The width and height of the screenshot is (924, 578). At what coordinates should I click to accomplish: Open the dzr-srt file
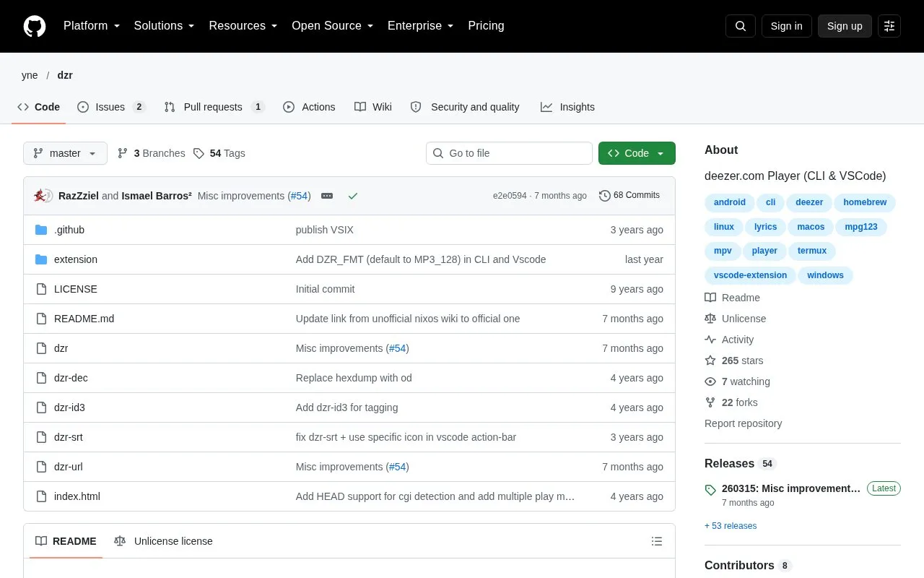69,437
